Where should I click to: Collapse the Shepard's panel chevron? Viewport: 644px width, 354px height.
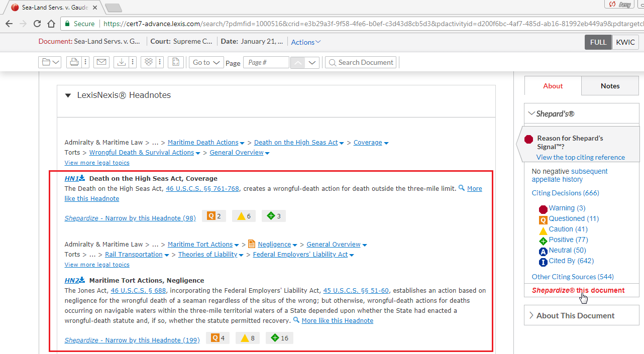tap(531, 113)
